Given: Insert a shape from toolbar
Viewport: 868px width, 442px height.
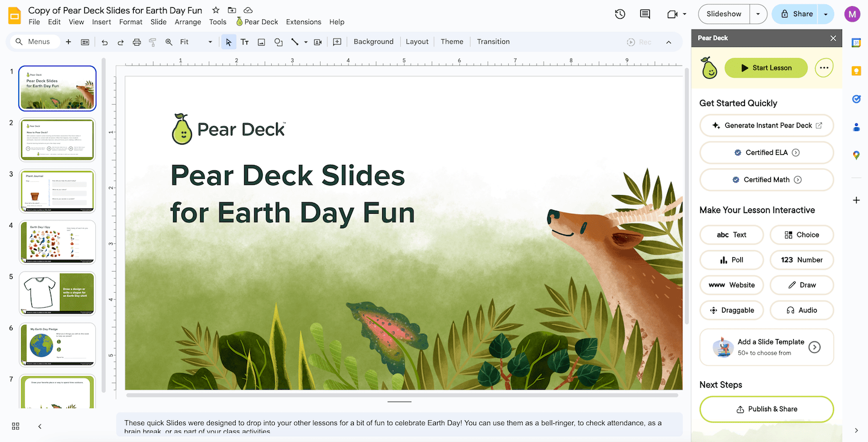Looking at the screenshot, I should (278, 42).
